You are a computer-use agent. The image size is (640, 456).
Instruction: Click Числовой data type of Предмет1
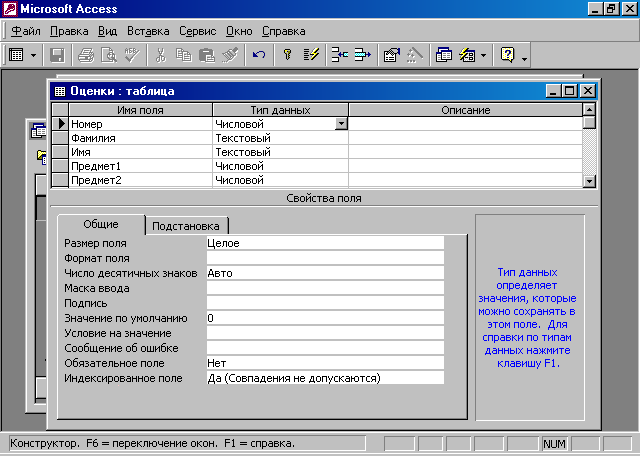(x=280, y=166)
